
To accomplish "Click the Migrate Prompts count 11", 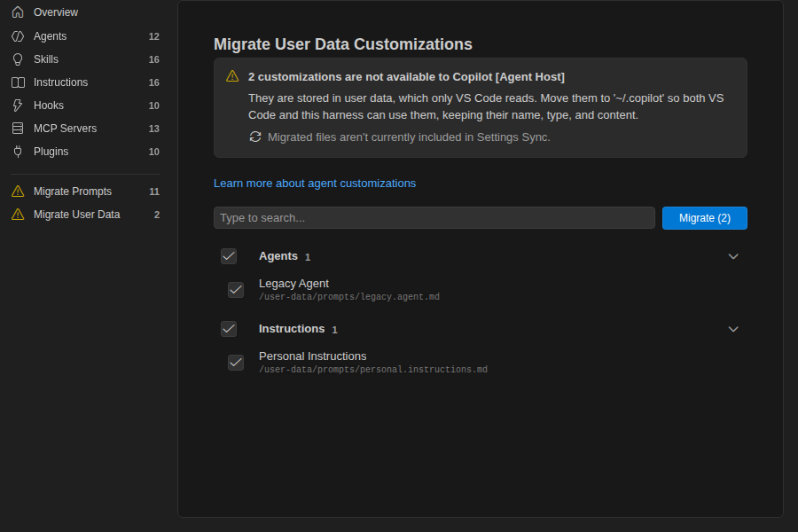I will coord(154,192).
